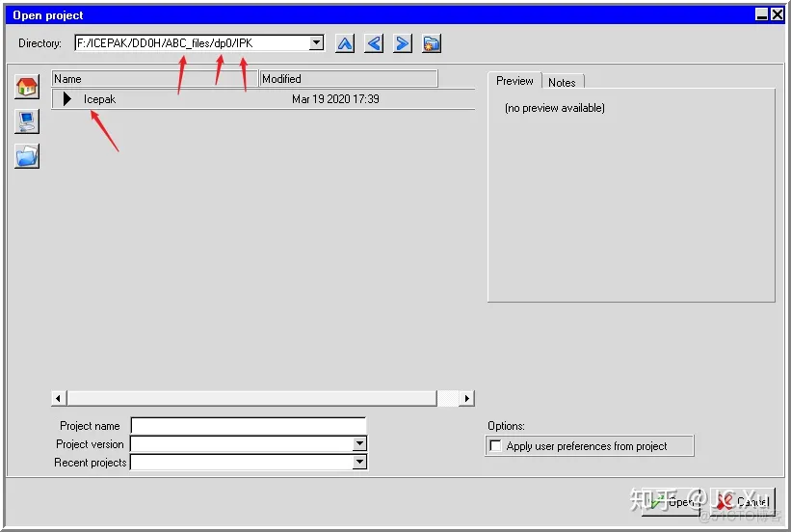Viewport: 791px width, 532px height.
Task: Minimize the Open project dialog
Action: coord(762,15)
